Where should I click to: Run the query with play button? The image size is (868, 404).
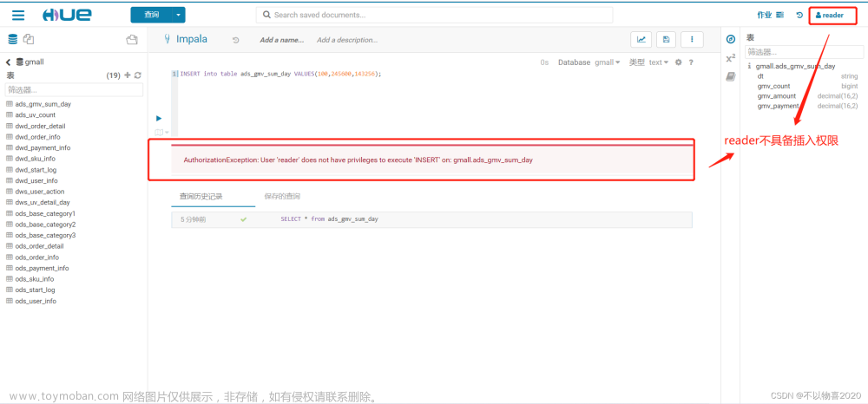pos(159,118)
